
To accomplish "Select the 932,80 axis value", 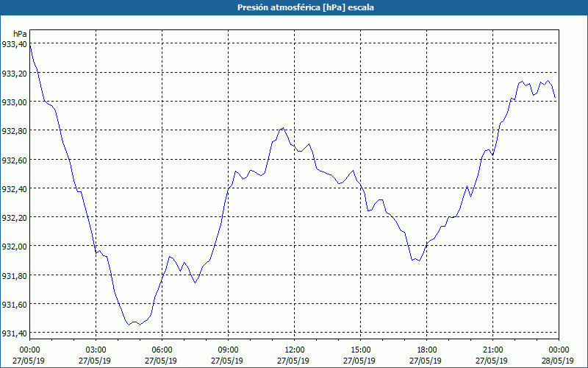I will coord(14,131).
